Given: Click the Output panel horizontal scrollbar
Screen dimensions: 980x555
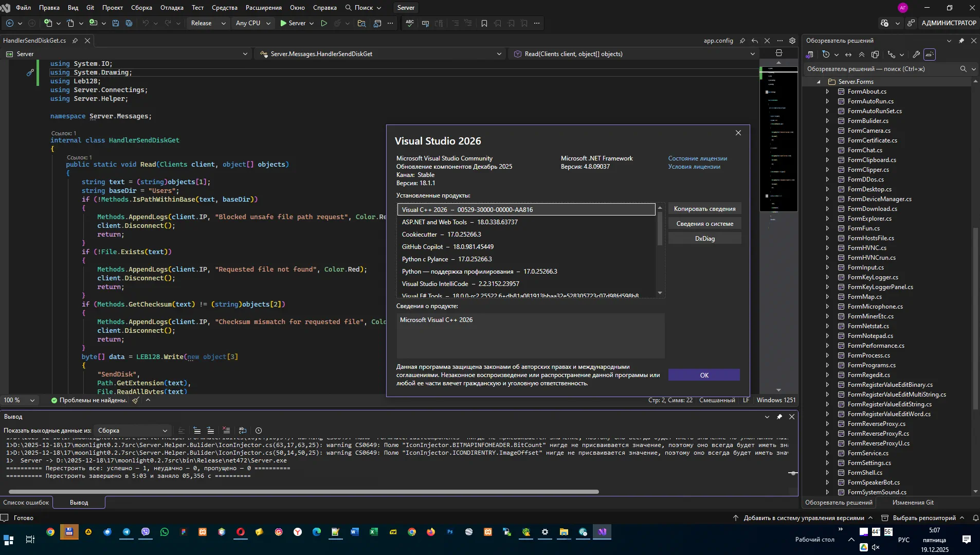Looking at the screenshot, I should (x=303, y=492).
